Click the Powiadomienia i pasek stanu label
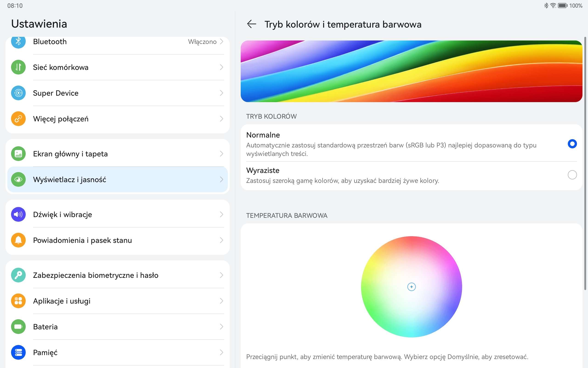This screenshot has height=368, width=588. pyautogui.click(x=82, y=241)
